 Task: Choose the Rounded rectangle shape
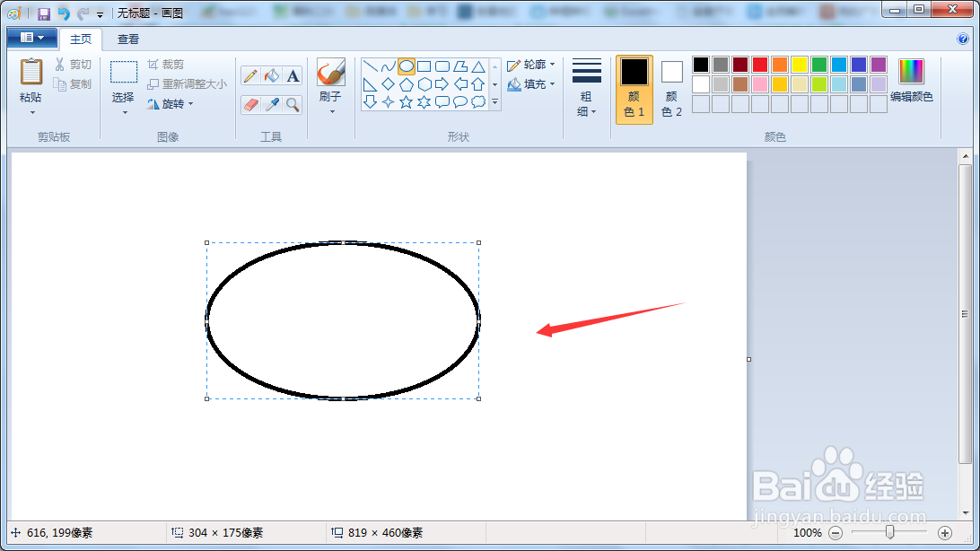coord(442,66)
